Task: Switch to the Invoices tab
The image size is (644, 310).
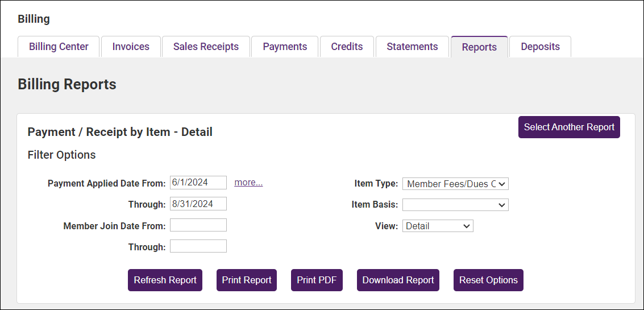Action: [x=131, y=47]
